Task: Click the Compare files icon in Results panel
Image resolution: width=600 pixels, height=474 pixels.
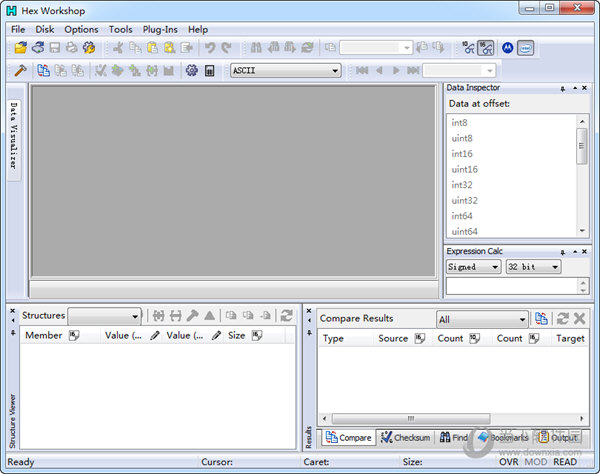Action: [x=541, y=319]
